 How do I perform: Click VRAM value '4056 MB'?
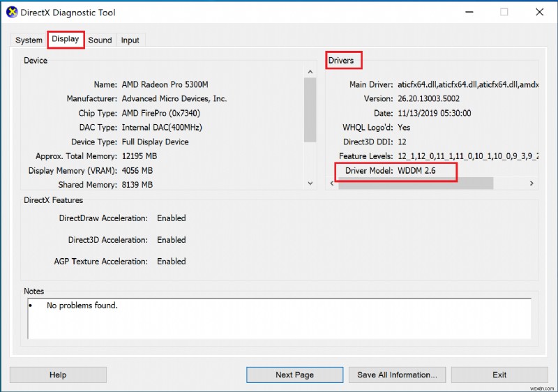[x=137, y=171]
